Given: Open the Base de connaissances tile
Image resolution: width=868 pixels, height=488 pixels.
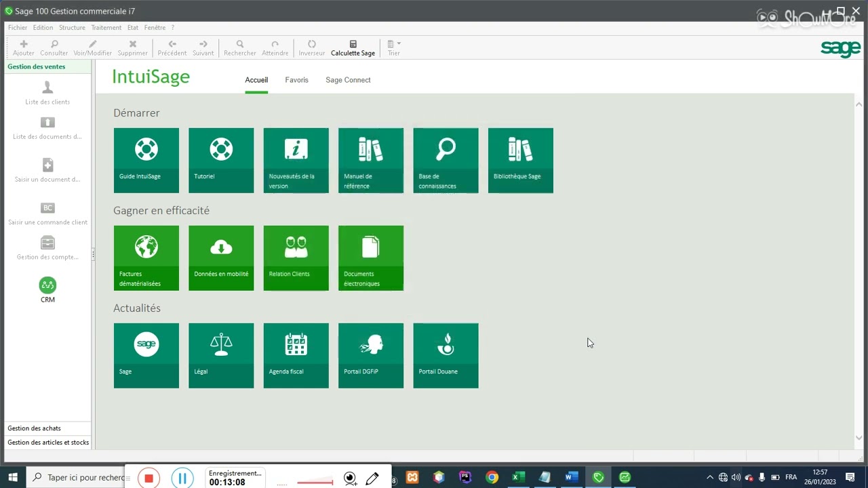Looking at the screenshot, I should click(x=446, y=161).
